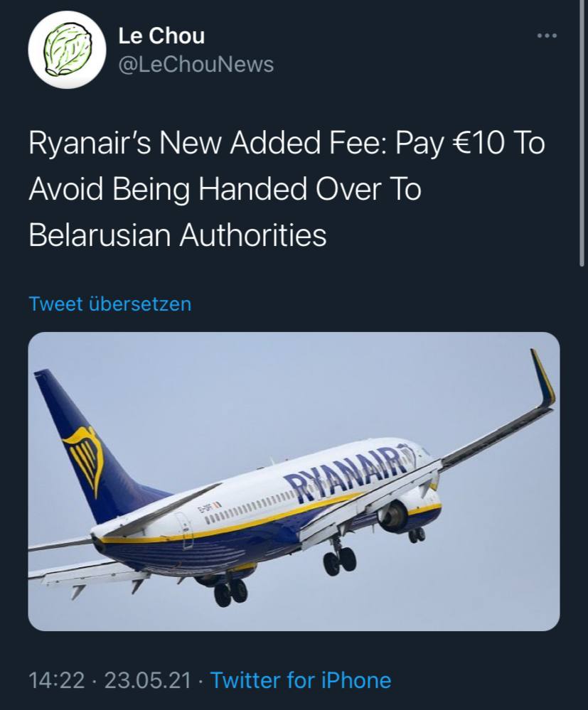
Task: Click the 14:22 timestamp
Action: click(x=57, y=680)
